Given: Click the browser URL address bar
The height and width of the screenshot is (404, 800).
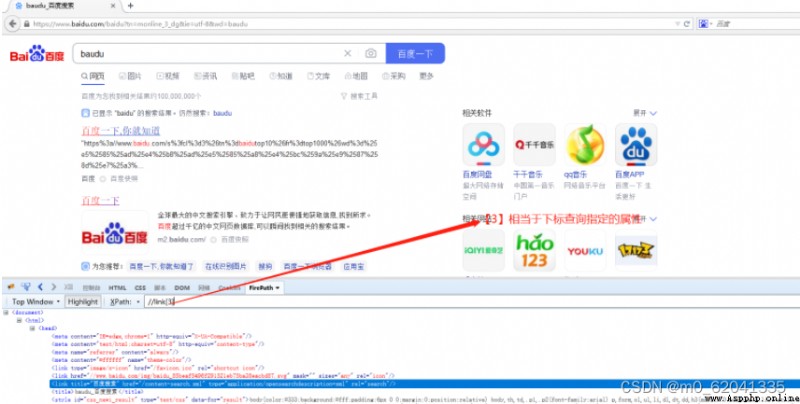Looking at the screenshot, I should point(352,23).
